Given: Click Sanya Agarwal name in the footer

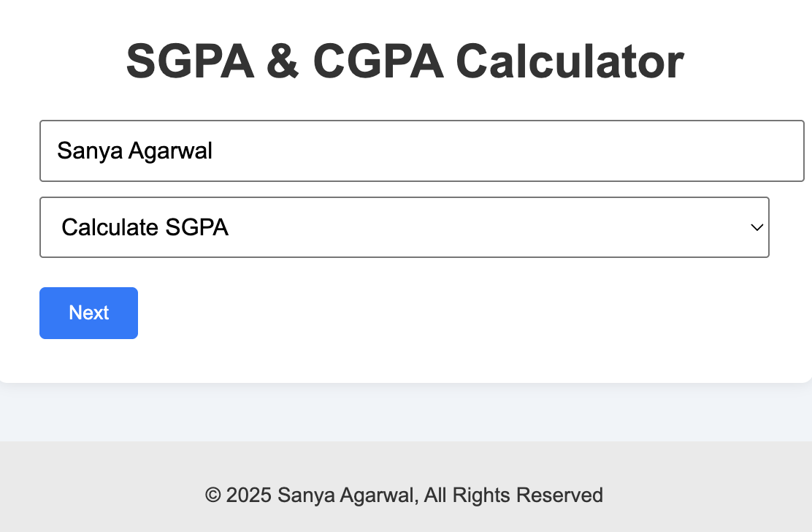Looking at the screenshot, I should coord(348,495).
